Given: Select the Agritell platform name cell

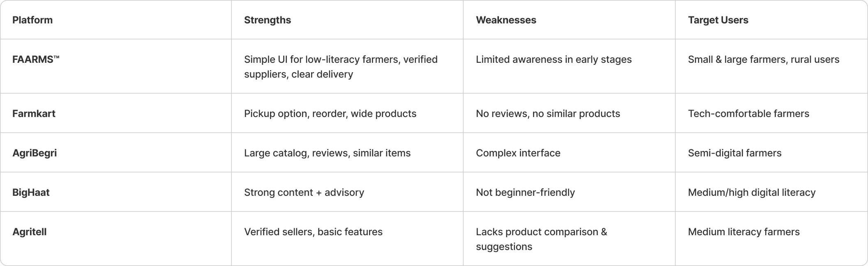Looking at the screenshot, I should [30, 232].
